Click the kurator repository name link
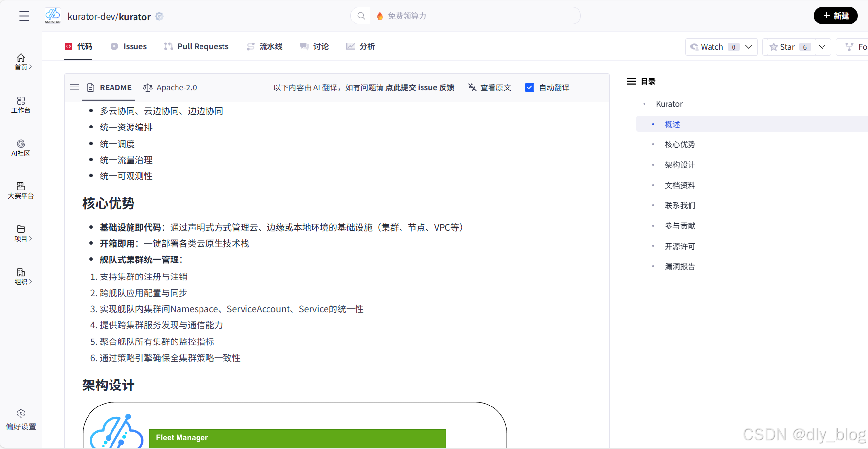The width and height of the screenshot is (868, 449). click(x=135, y=17)
